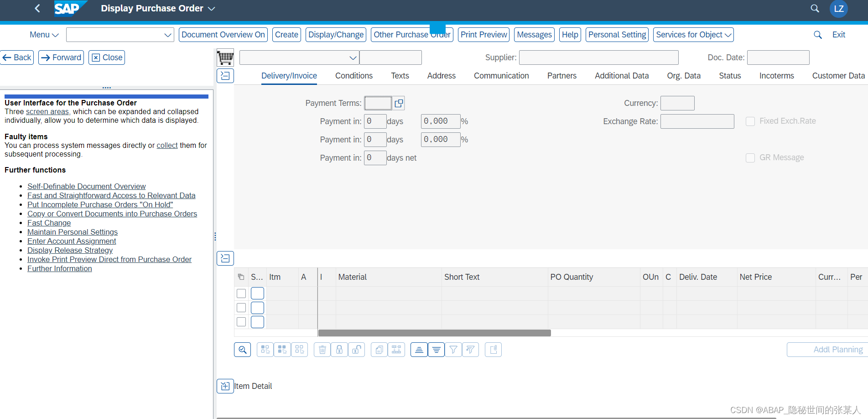Click the Exchange Rate input field
Image resolution: width=868 pixels, height=419 pixels.
click(x=697, y=121)
